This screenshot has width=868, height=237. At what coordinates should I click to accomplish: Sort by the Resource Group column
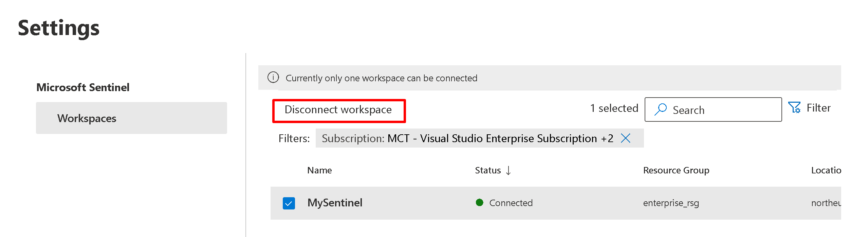(676, 170)
